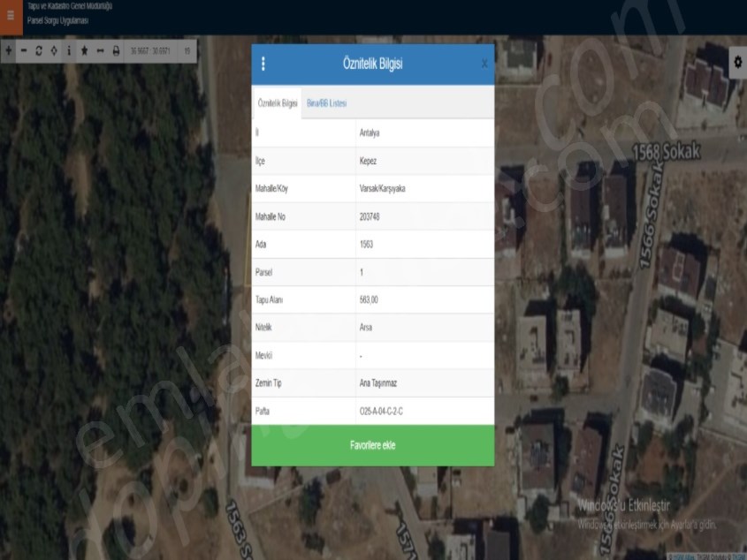Image resolution: width=747 pixels, height=560 pixels.
Task: Activate the info query tool
Action: click(x=69, y=50)
